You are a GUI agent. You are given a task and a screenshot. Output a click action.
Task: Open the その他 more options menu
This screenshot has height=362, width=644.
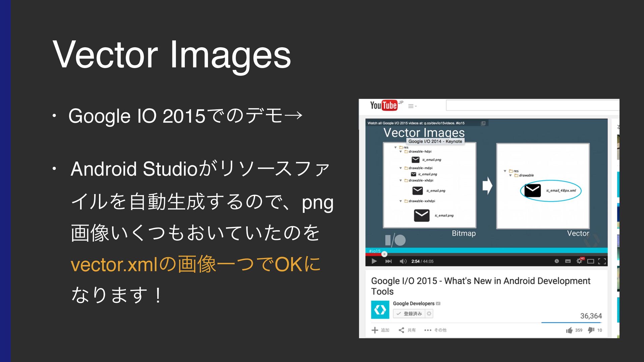pos(435,330)
